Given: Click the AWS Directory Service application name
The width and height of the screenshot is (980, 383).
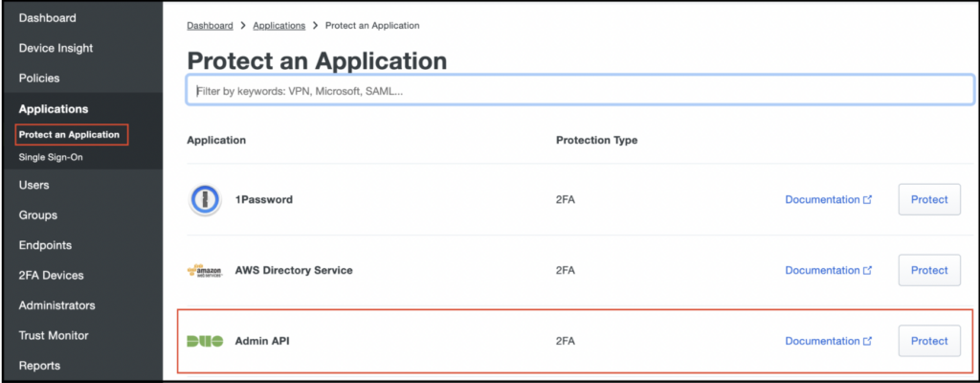Looking at the screenshot, I should 294,270.
